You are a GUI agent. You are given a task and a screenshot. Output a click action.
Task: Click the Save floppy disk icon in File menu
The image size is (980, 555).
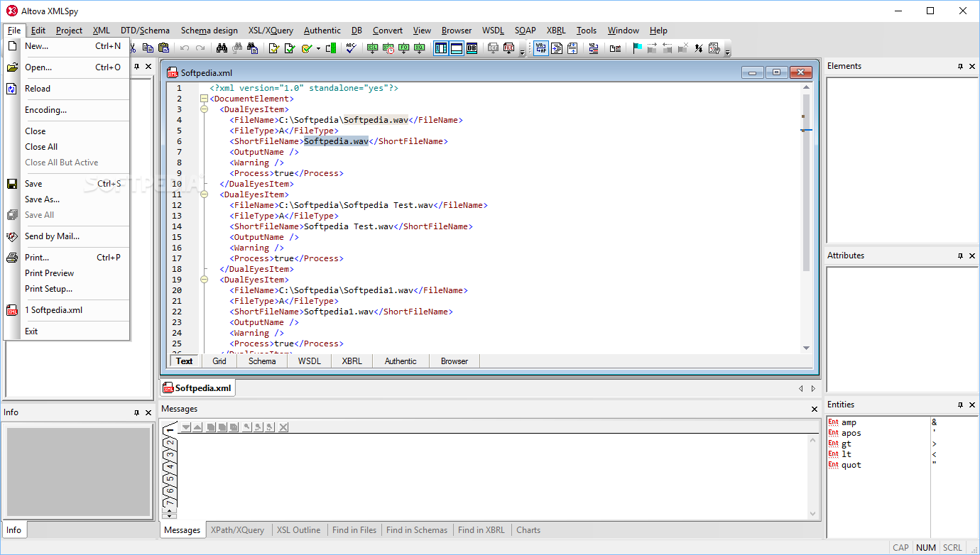12,184
